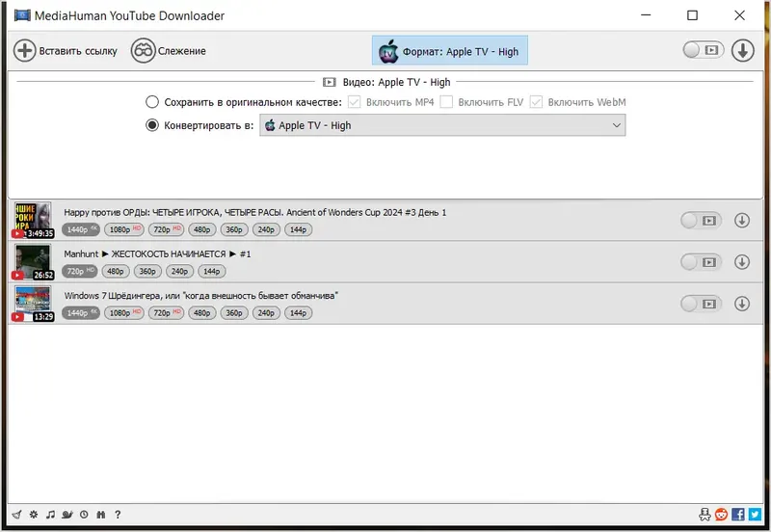Image resolution: width=771 pixels, height=532 pixels.
Task: Choose 480p for Windows 7 Шрёдингера video
Action: [x=201, y=313]
